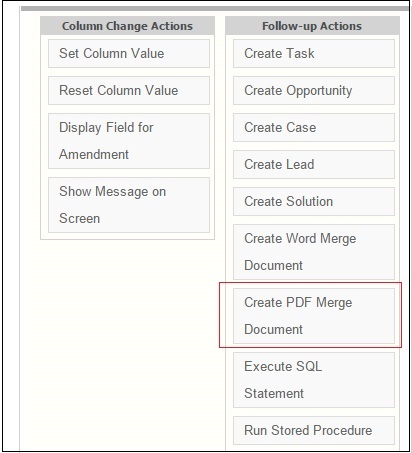The width and height of the screenshot is (412, 453).
Task: Select the Run Stored Procedure action
Action: 314,430
